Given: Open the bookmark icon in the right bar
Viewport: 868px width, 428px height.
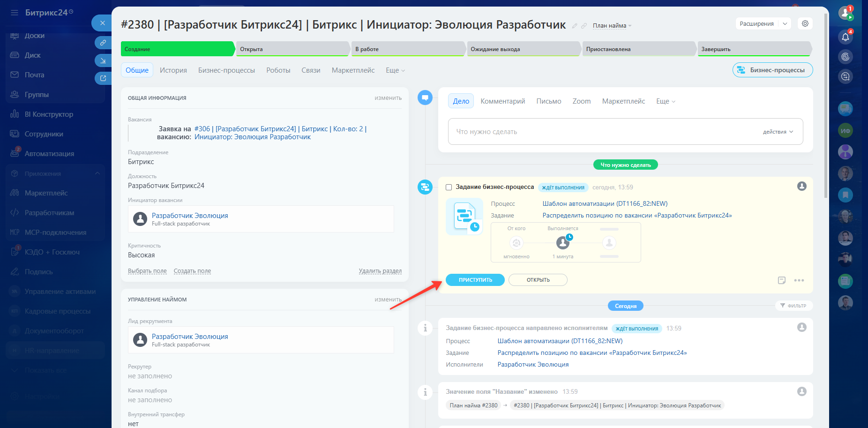Looking at the screenshot, I should 846,195.
